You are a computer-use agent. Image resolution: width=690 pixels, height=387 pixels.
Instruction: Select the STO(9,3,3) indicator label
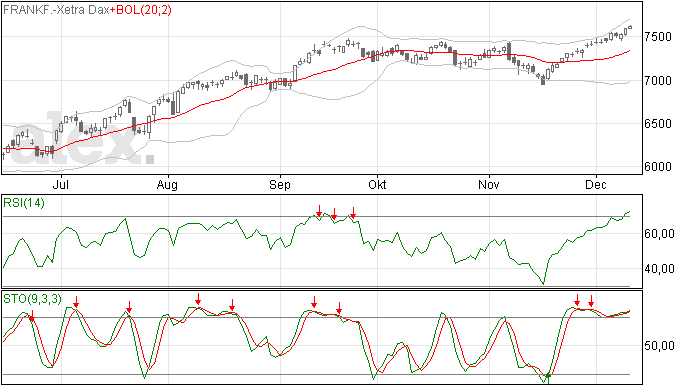[x=33, y=299]
